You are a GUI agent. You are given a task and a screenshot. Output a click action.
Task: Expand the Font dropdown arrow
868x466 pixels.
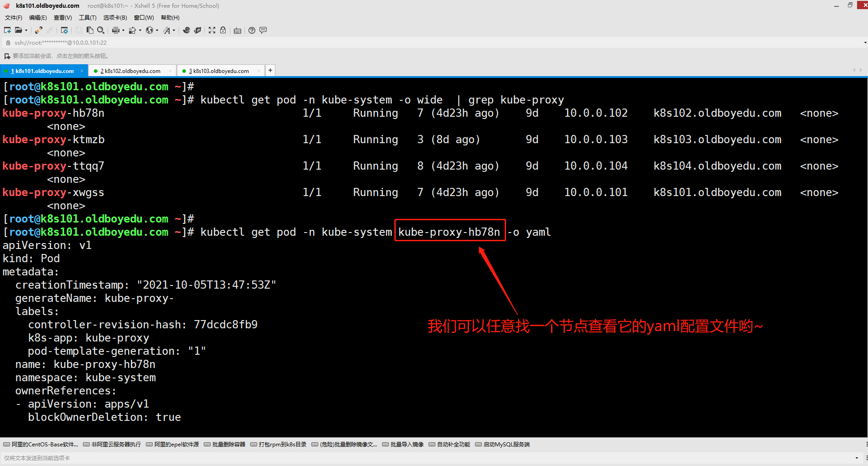pyautogui.click(x=174, y=31)
